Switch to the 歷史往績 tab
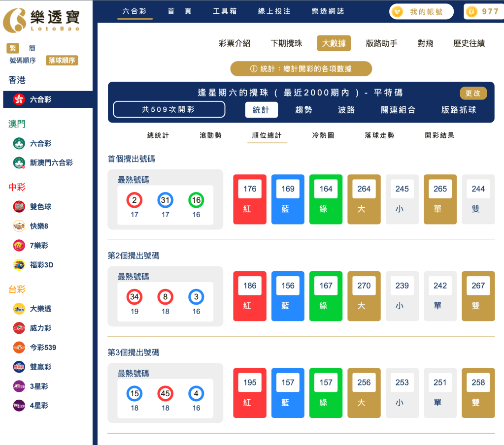Image resolution: width=504 pixels, height=445 pixels. click(468, 43)
